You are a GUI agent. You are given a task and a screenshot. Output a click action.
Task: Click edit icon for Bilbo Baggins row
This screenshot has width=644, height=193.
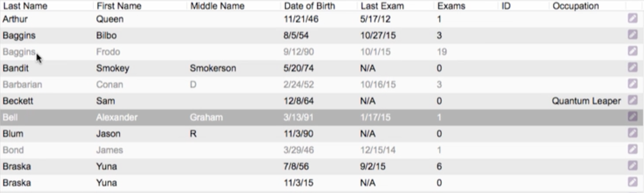tap(633, 35)
